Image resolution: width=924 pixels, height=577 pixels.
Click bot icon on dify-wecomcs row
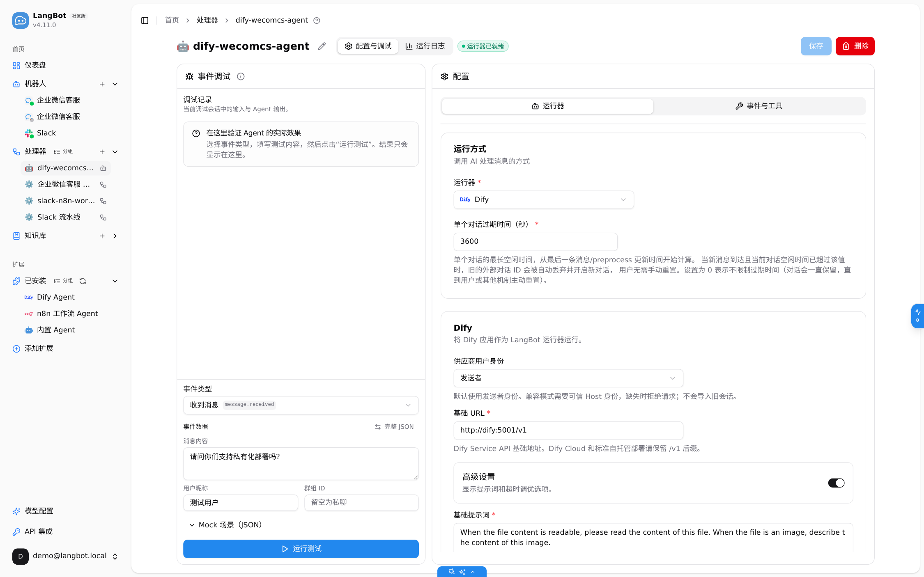(x=103, y=168)
